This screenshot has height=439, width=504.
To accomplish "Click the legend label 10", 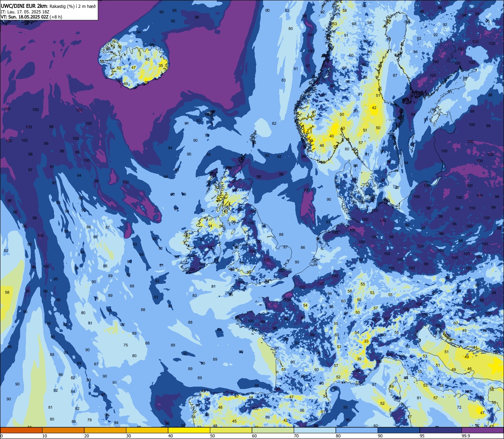I will pos(44,436).
